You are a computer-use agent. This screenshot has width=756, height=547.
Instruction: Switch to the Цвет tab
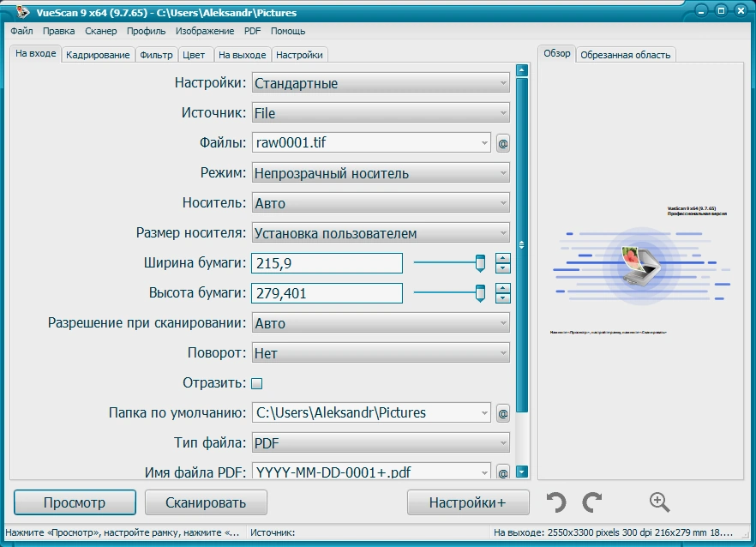point(194,55)
